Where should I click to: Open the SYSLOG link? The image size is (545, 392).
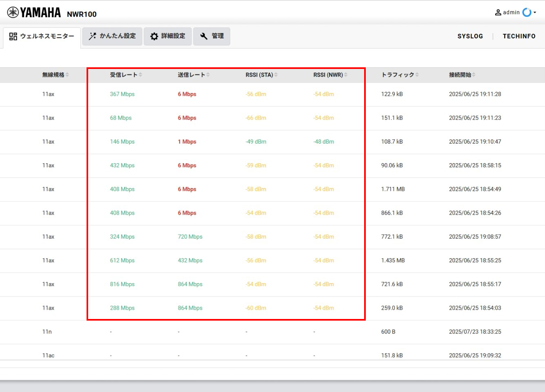470,36
